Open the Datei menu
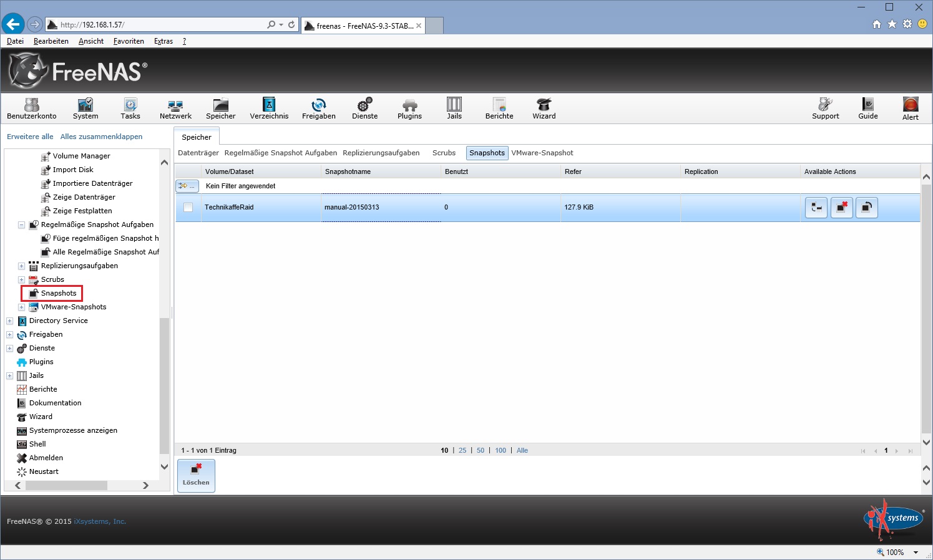The image size is (933, 560). click(15, 41)
